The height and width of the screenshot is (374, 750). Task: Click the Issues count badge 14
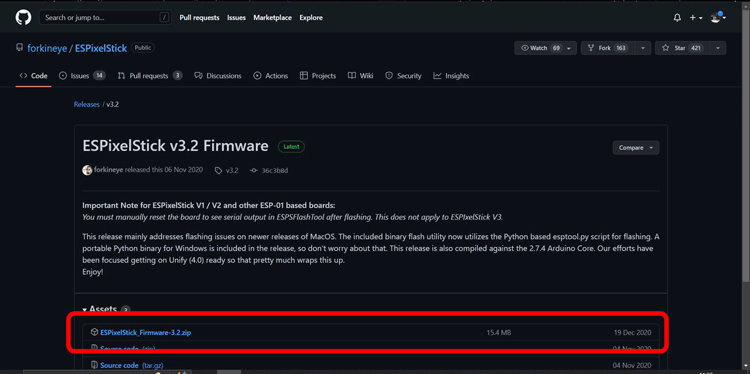pyautogui.click(x=99, y=76)
